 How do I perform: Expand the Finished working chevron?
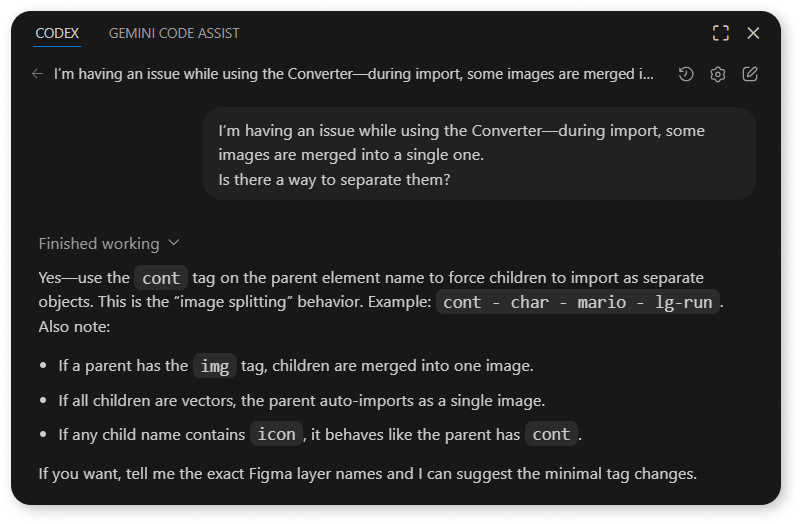(174, 243)
